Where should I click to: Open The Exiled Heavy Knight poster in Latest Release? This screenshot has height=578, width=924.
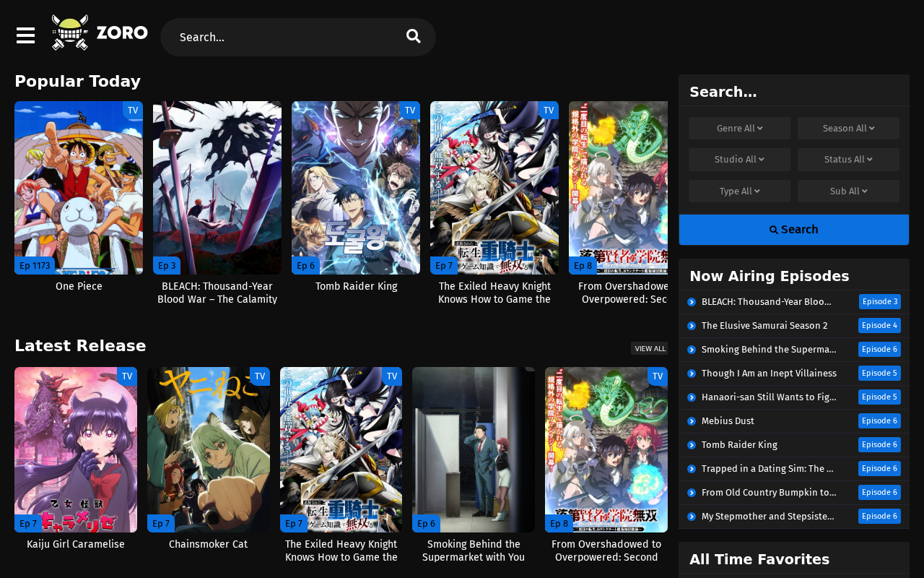click(x=341, y=449)
